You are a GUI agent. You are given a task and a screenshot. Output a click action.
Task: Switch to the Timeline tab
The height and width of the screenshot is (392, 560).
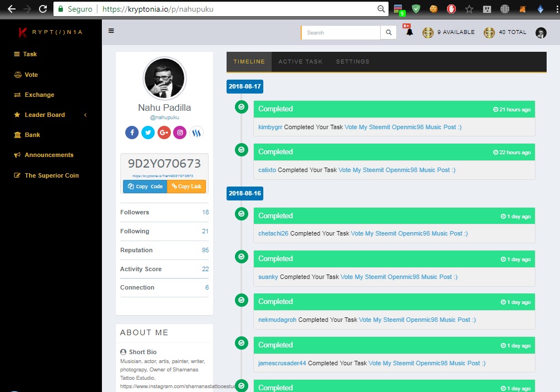[x=249, y=61]
